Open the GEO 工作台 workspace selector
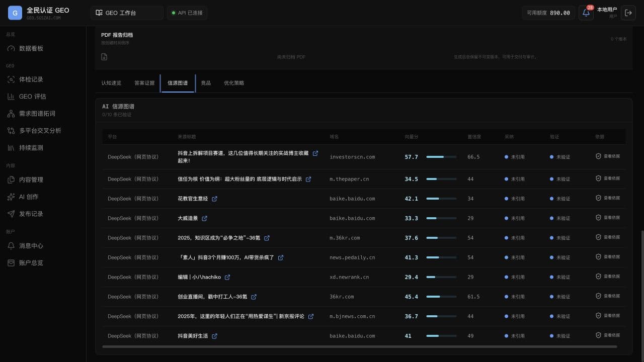 pyautogui.click(x=127, y=13)
